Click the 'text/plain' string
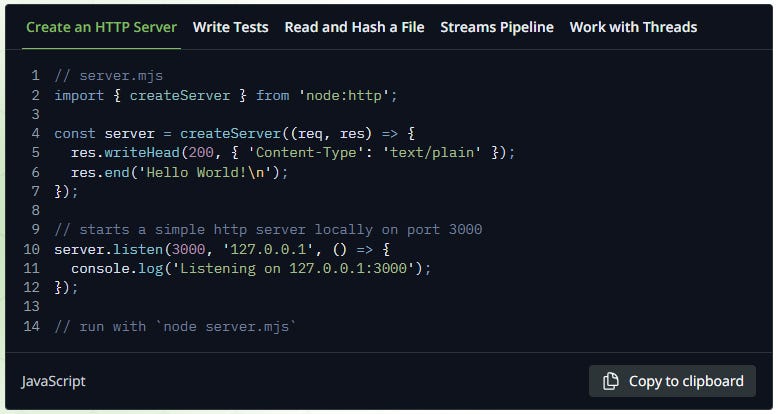The width and height of the screenshot is (778, 414). pos(432,152)
